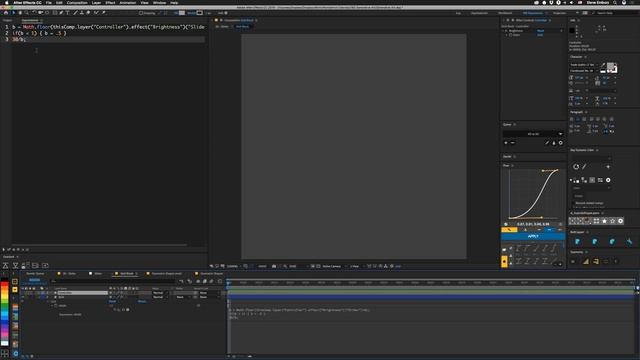Click the blue gear icon bottom-left
Screen dimensions: 640x360
click(16, 353)
